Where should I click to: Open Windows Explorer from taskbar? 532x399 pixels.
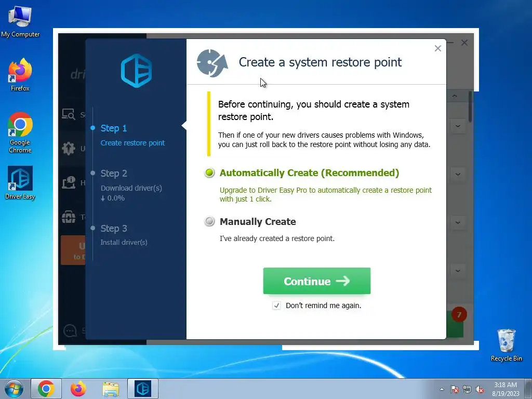pos(111,389)
